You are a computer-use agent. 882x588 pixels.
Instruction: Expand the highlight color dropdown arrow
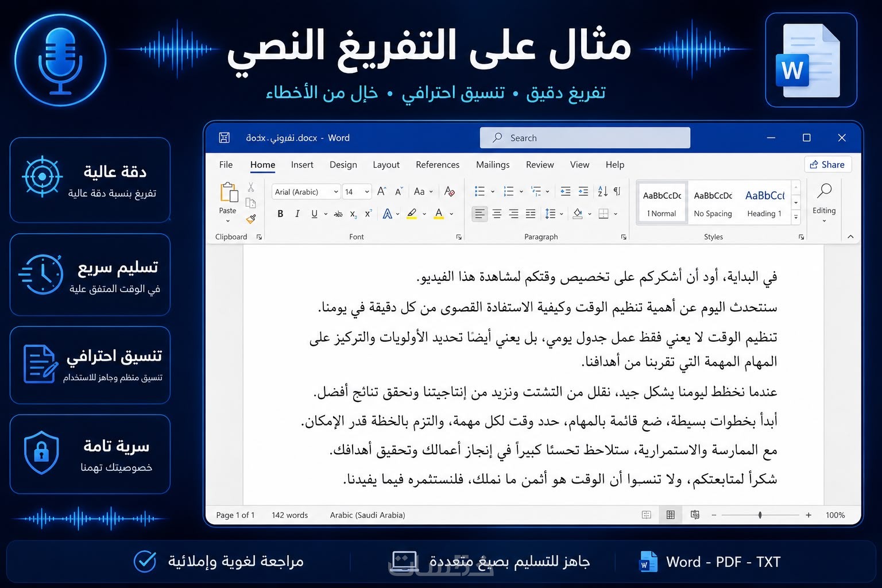(x=424, y=214)
